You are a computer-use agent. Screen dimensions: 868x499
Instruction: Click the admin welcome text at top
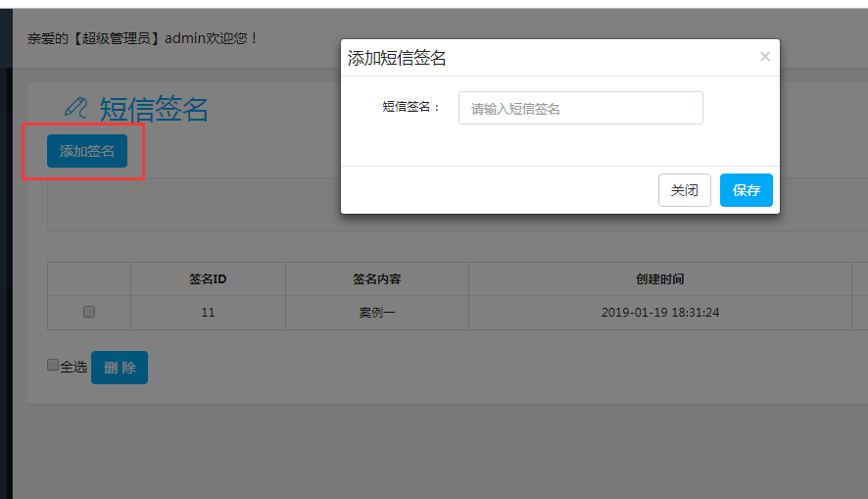(x=142, y=38)
